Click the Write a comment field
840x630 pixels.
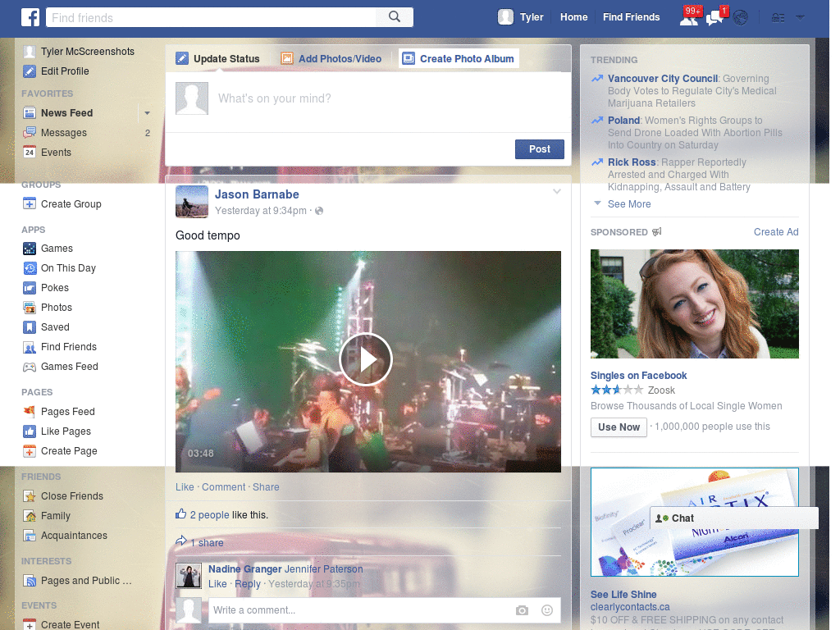click(x=359, y=610)
